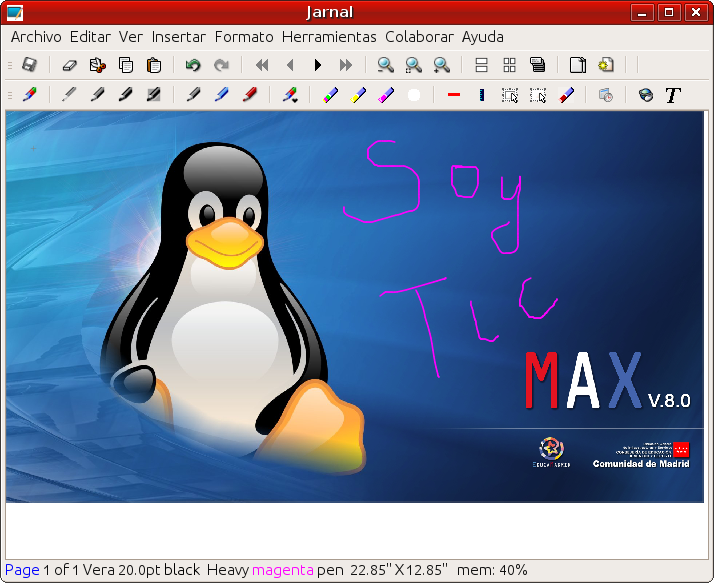Jump to the first page arrow
Image resolution: width=714 pixels, height=583 pixels.
tap(262, 65)
